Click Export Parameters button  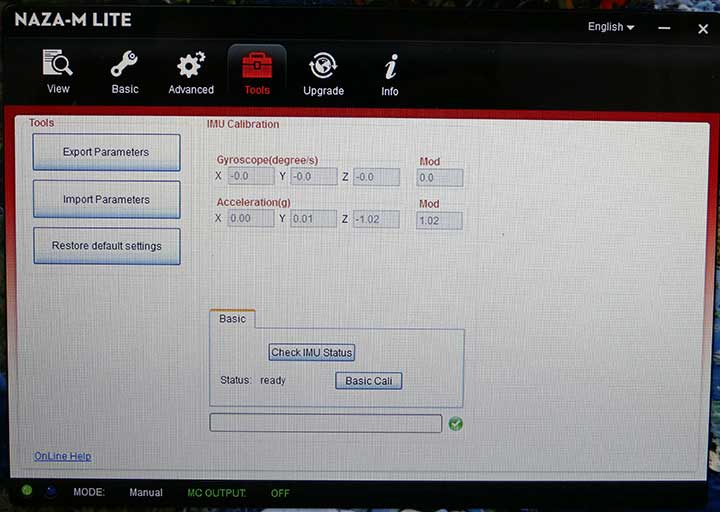[106, 152]
